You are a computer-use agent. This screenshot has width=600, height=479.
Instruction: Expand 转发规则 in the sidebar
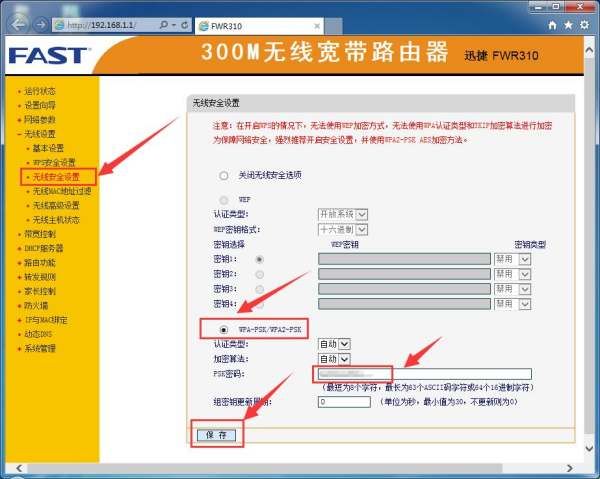[40, 277]
